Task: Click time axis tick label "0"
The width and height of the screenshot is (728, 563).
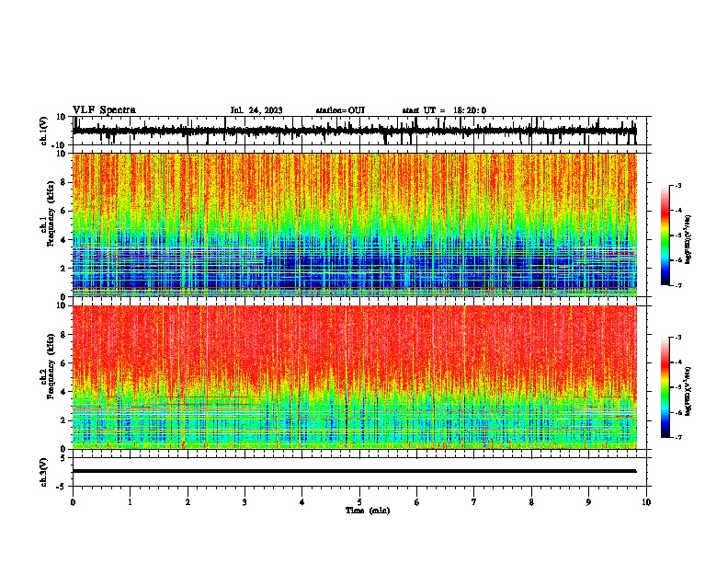Action: [73, 502]
